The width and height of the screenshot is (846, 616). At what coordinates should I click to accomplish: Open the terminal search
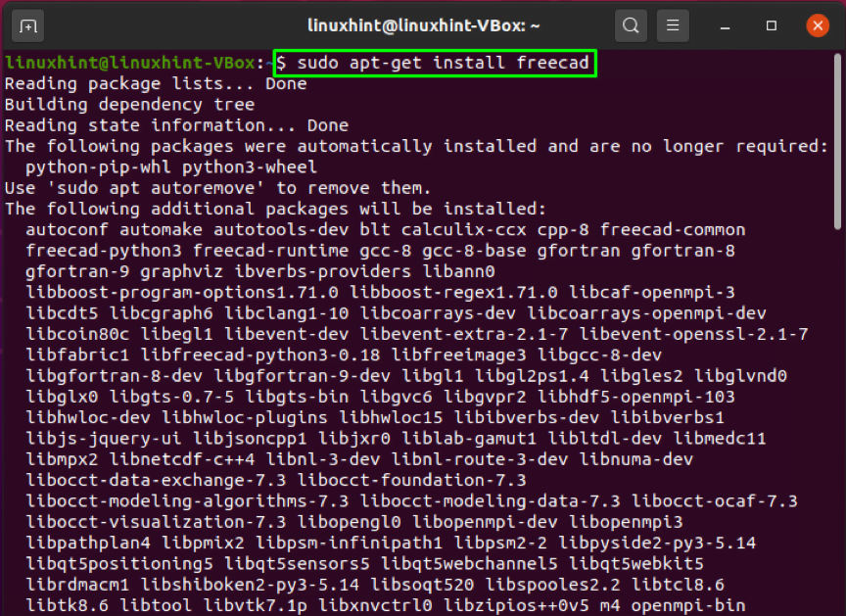tap(631, 25)
